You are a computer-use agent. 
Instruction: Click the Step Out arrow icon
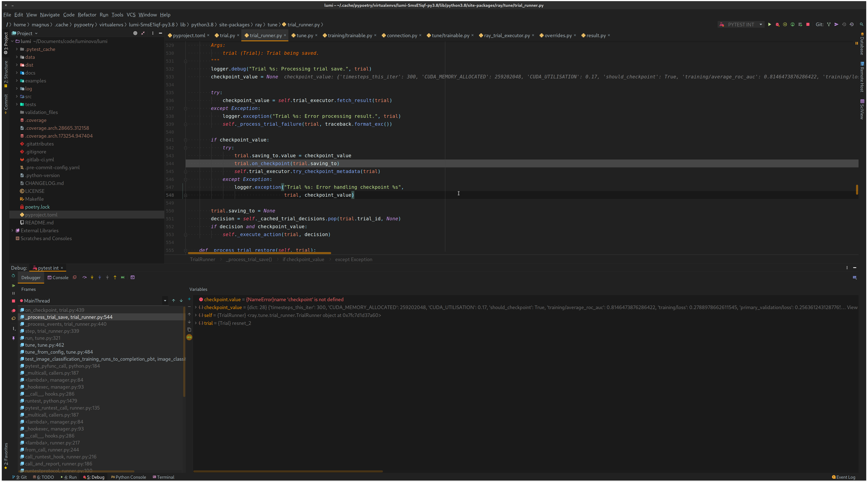115,277
